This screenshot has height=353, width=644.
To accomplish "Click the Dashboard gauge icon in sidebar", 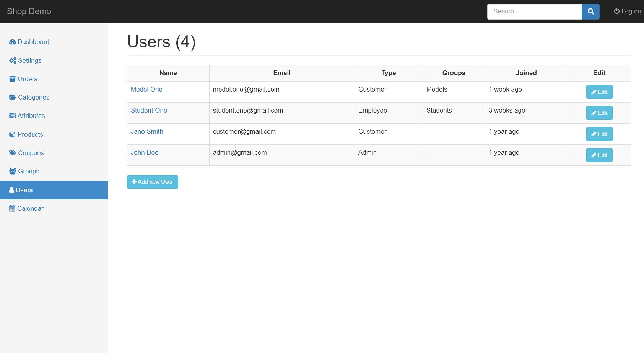I will pyautogui.click(x=12, y=42).
